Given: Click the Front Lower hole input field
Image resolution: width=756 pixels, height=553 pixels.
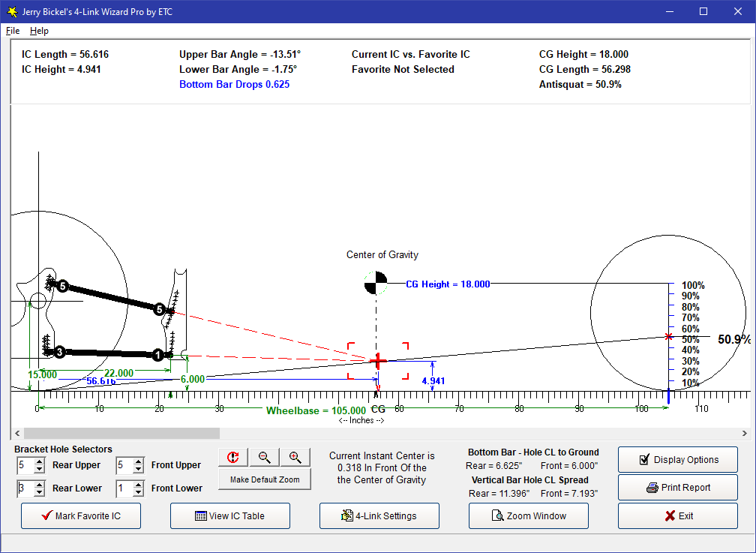Looking at the screenshot, I should click(124, 488).
